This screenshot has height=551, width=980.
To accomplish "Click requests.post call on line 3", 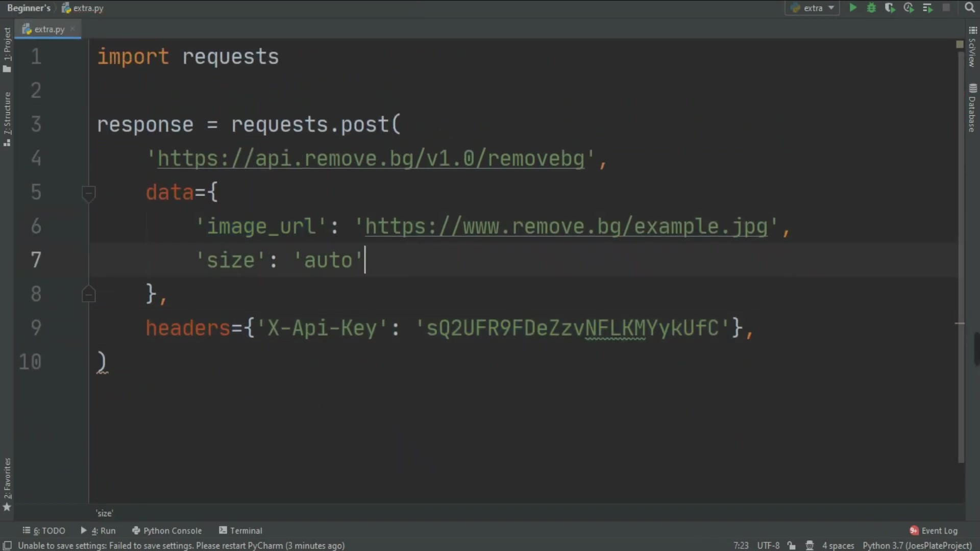I will [x=316, y=124].
